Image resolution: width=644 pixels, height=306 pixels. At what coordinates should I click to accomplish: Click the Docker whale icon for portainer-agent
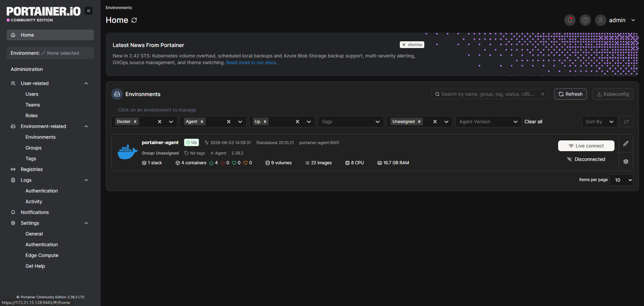click(x=127, y=152)
